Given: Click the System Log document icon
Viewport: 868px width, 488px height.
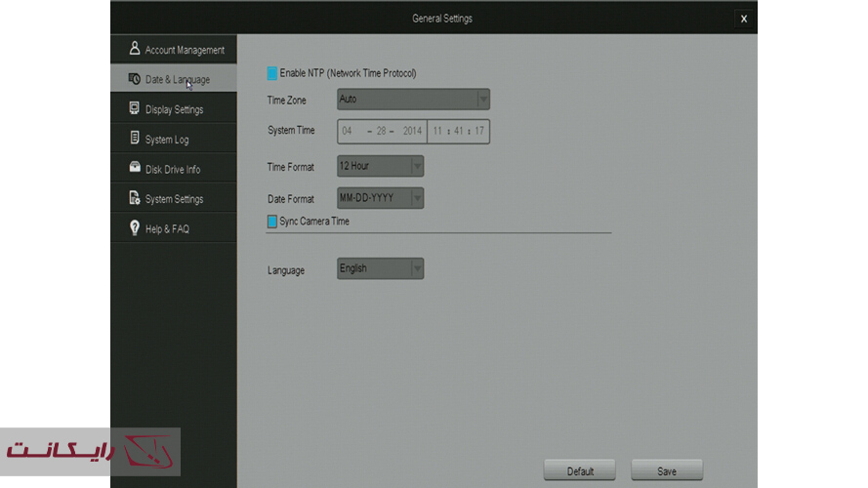Looking at the screenshot, I should coord(135,139).
